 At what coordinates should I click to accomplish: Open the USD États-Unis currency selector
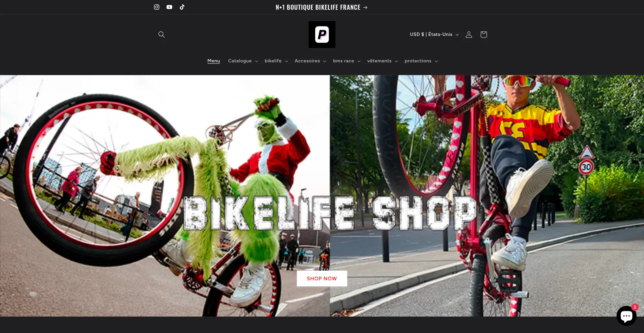tap(434, 35)
